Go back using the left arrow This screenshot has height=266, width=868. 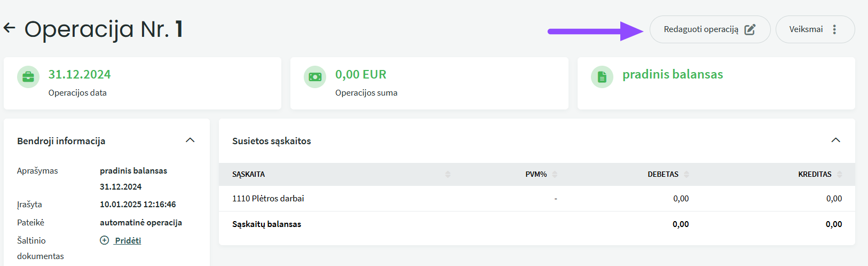pos(10,28)
